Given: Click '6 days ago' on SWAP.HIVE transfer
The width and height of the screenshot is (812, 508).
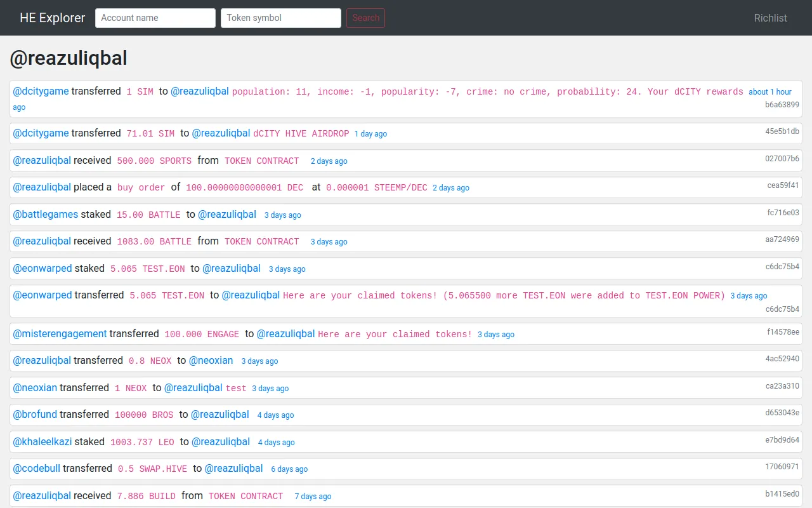Looking at the screenshot, I should [289, 469].
